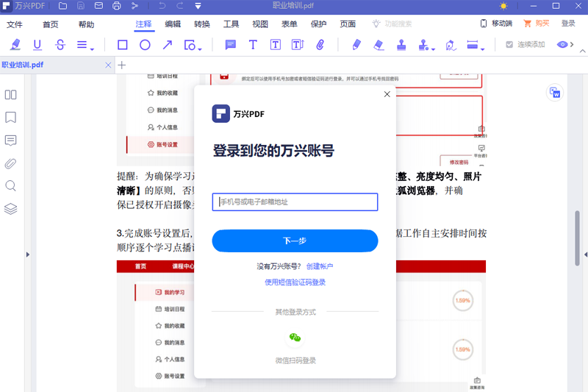Switch to the 视图 tab
This screenshot has height=392, width=588.
[260, 24]
